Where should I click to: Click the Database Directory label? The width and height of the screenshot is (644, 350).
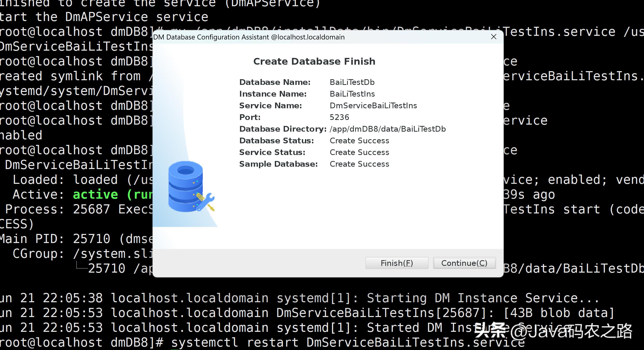click(x=283, y=129)
